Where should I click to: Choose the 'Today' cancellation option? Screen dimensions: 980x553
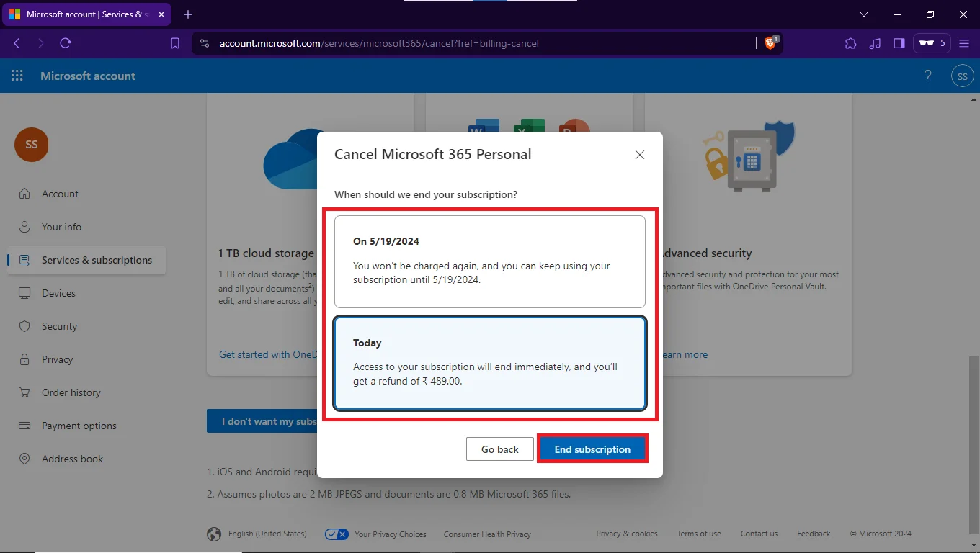(490, 364)
